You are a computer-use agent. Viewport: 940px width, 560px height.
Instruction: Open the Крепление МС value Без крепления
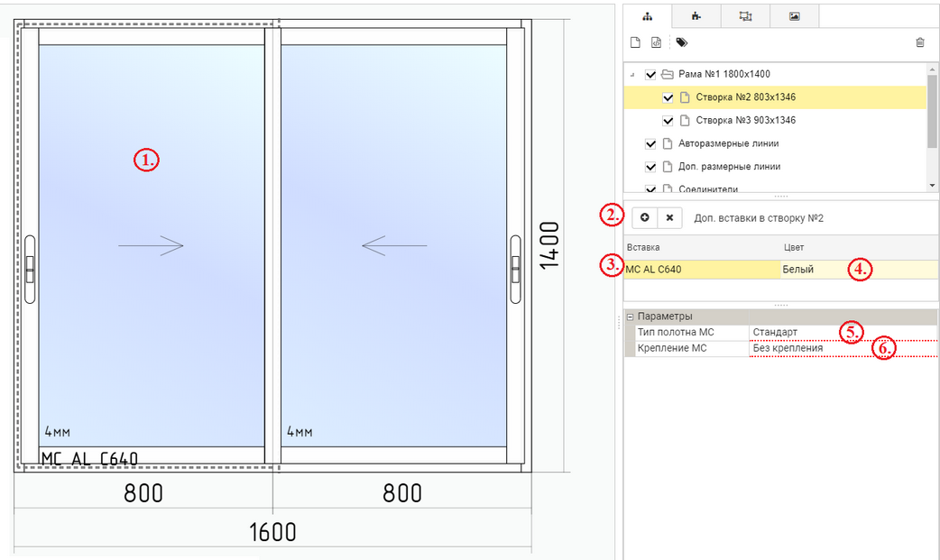tap(843, 348)
